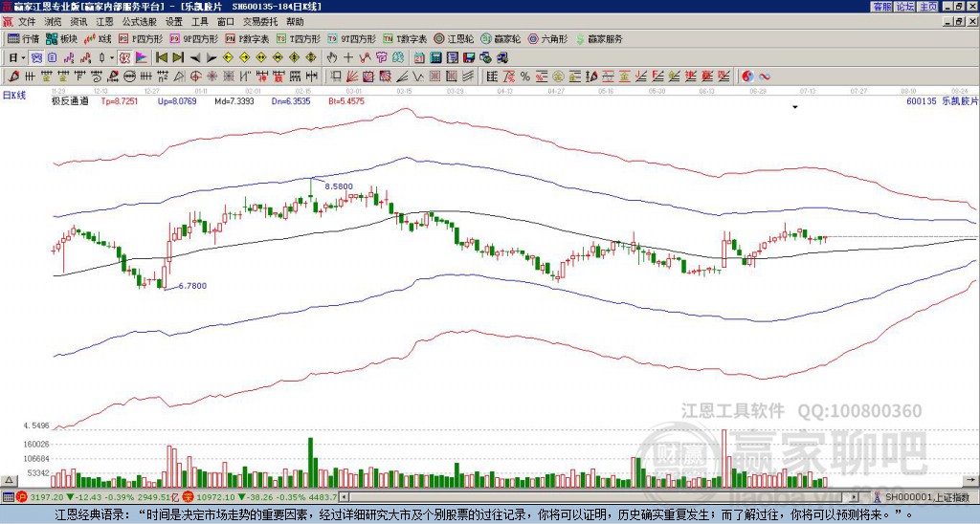Open the 资讯 menu
Viewport: 980px width, 524px height.
point(78,22)
